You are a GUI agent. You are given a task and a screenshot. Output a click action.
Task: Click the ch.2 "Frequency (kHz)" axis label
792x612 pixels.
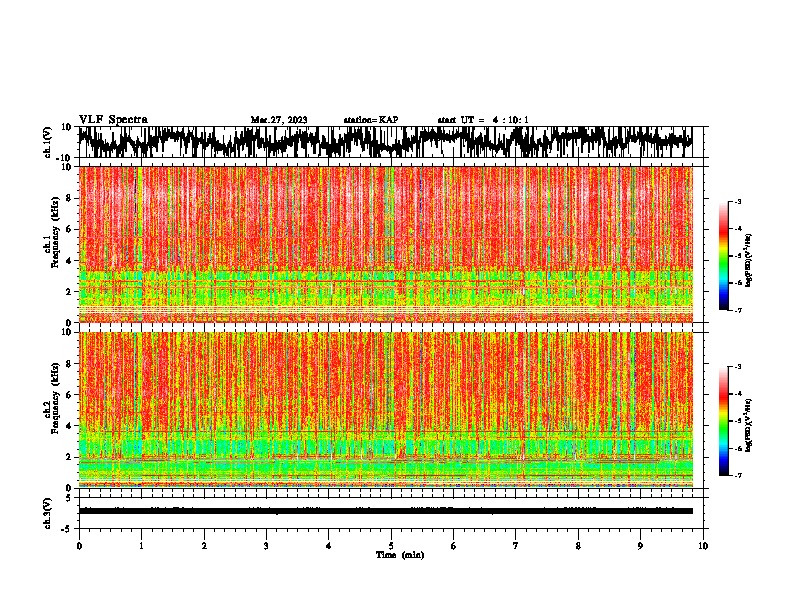[x=56, y=398]
